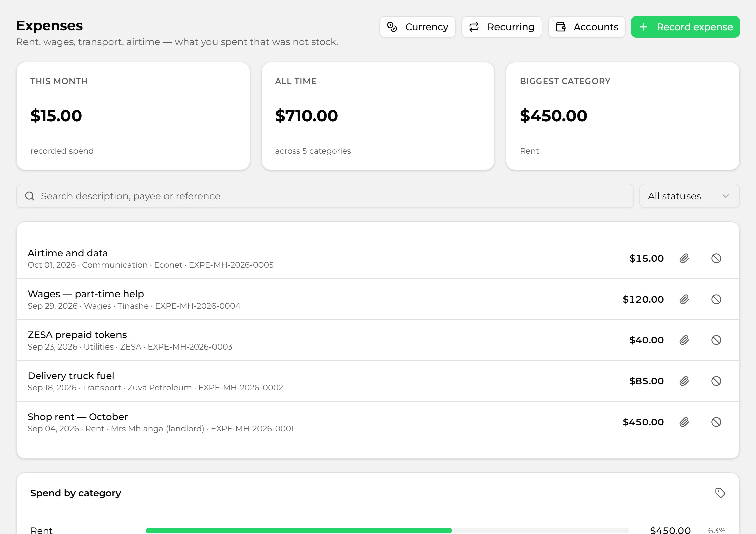Select the Airtime and data row title

pos(68,253)
